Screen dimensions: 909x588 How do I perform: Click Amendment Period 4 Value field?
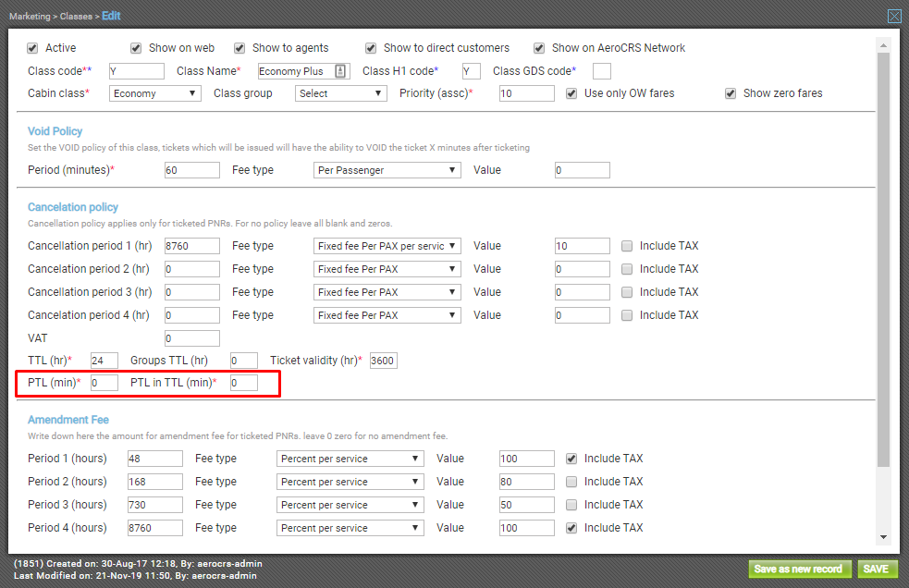(527, 528)
